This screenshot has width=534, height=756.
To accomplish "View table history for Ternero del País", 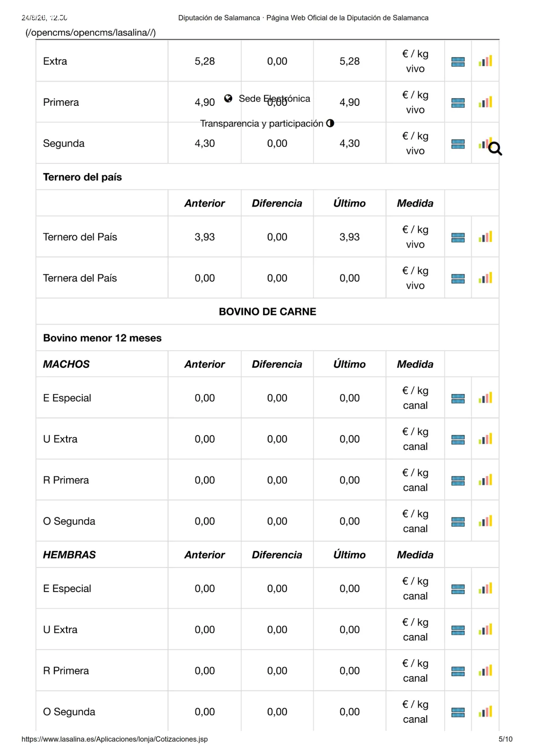I will coord(458,237).
